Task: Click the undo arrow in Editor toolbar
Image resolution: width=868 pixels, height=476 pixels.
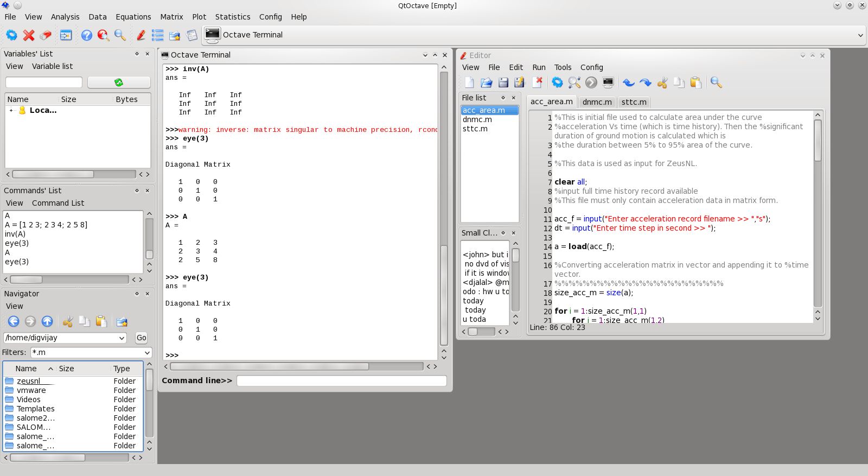Action: pyautogui.click(x=628, y=82)
